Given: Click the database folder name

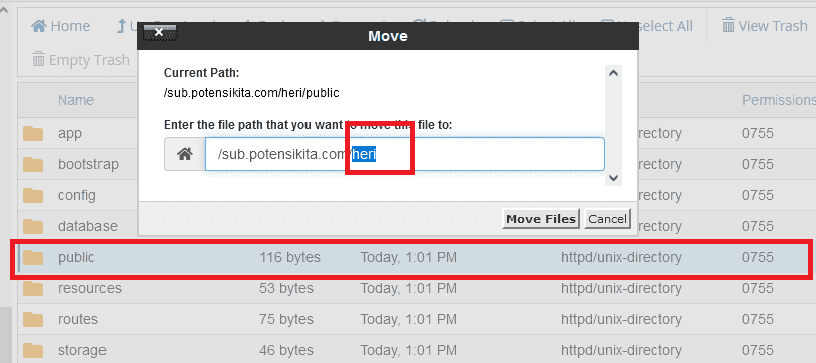Looking at the screenshot, I should pos(87,226).
